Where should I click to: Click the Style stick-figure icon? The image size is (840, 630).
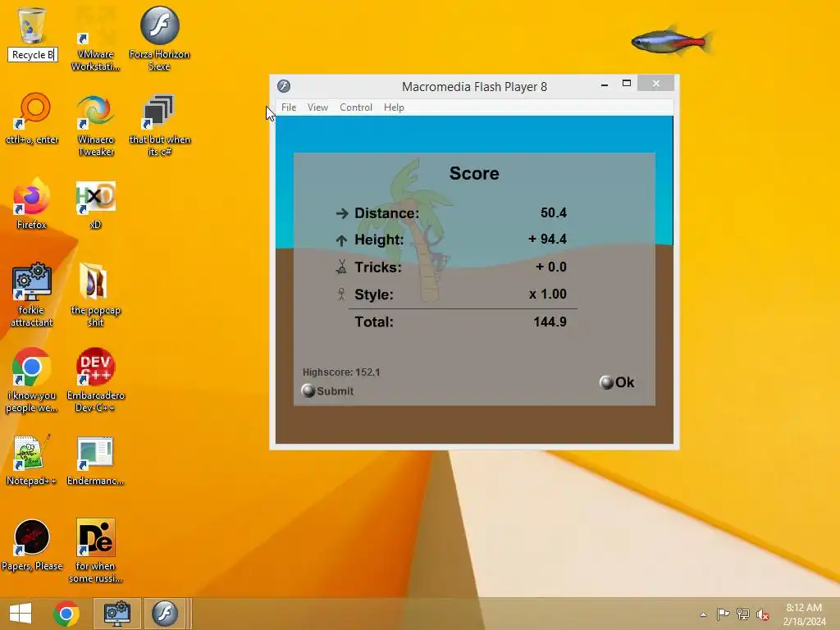341,294
